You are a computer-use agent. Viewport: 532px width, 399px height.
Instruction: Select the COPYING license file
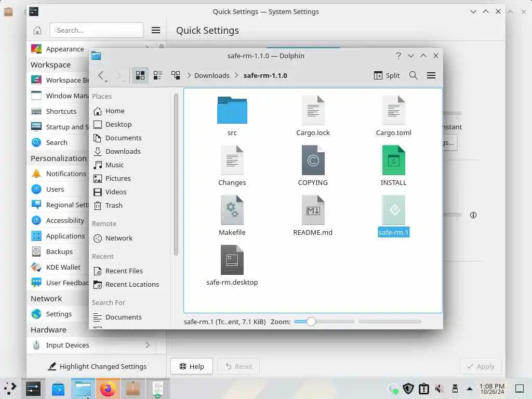pyautogui.click(x=313, y=166)
